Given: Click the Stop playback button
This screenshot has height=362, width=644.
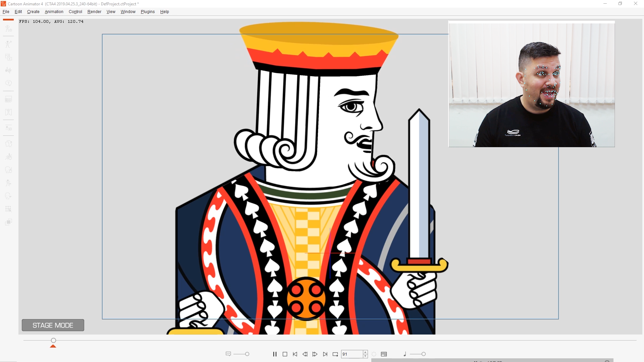Looking at the screenshot, I should click(x=285, y=354).
